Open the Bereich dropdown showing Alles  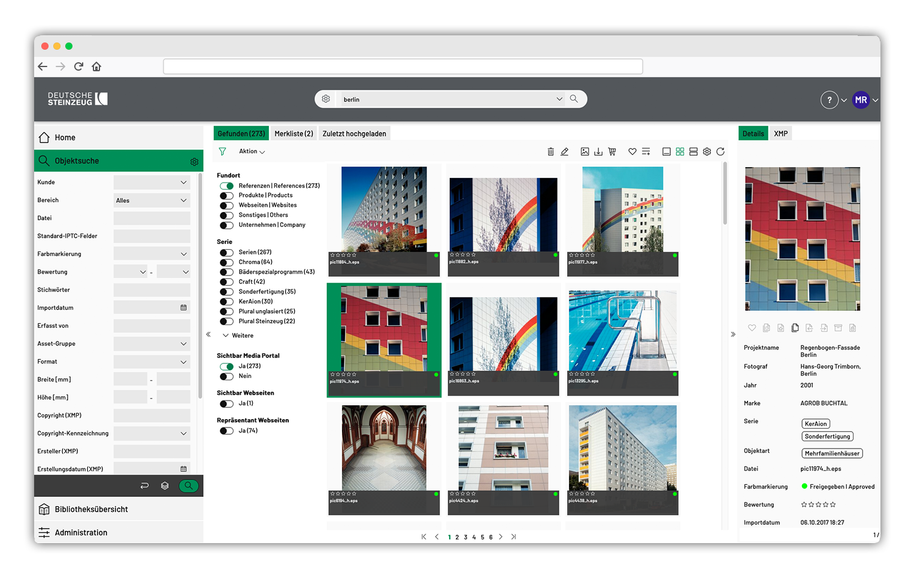(x=152, y=200)
